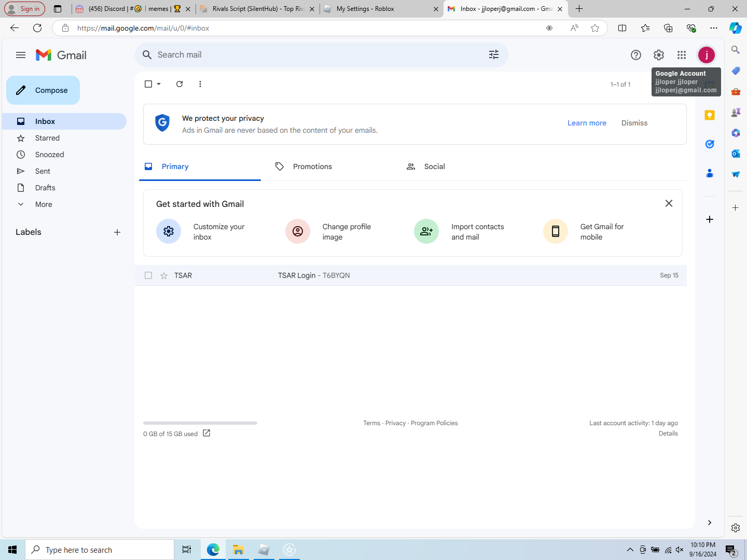
Task: Click the address bar URL
Action: point(143,28)
